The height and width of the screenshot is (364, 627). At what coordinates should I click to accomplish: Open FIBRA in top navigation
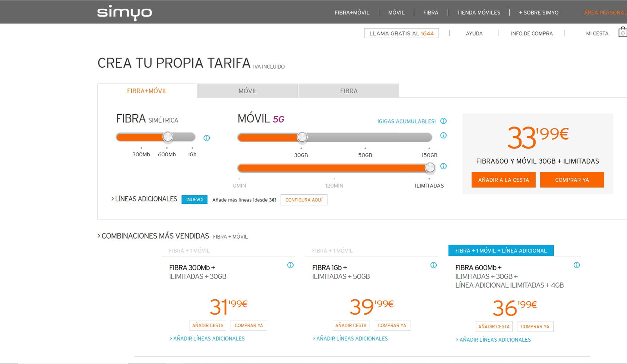(431, 13)
